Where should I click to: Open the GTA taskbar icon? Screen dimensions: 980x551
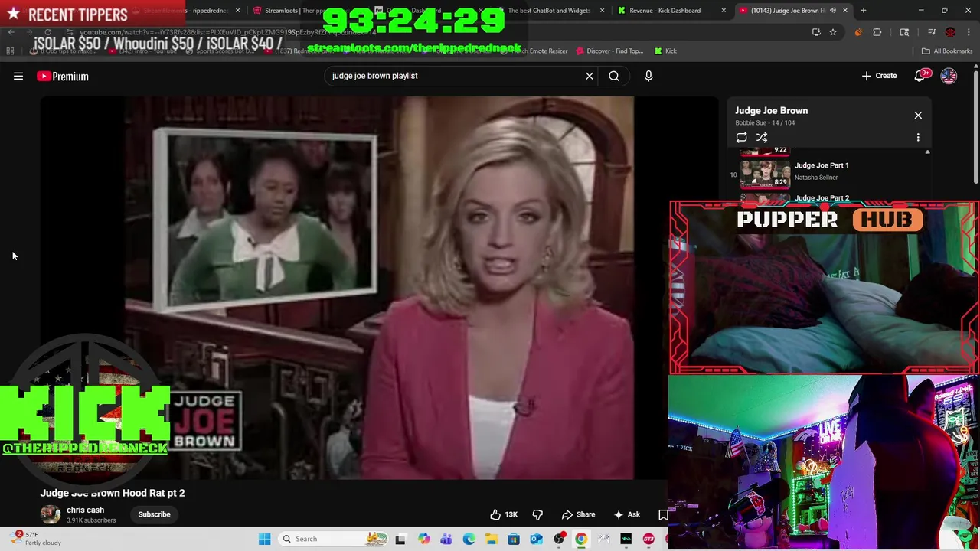648,539
